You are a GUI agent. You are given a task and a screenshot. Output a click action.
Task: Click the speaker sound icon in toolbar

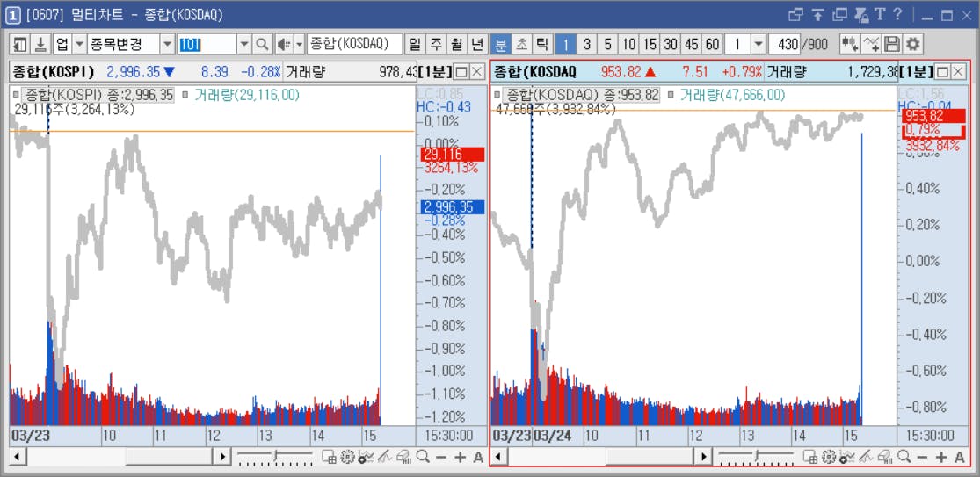pos(284,44)
